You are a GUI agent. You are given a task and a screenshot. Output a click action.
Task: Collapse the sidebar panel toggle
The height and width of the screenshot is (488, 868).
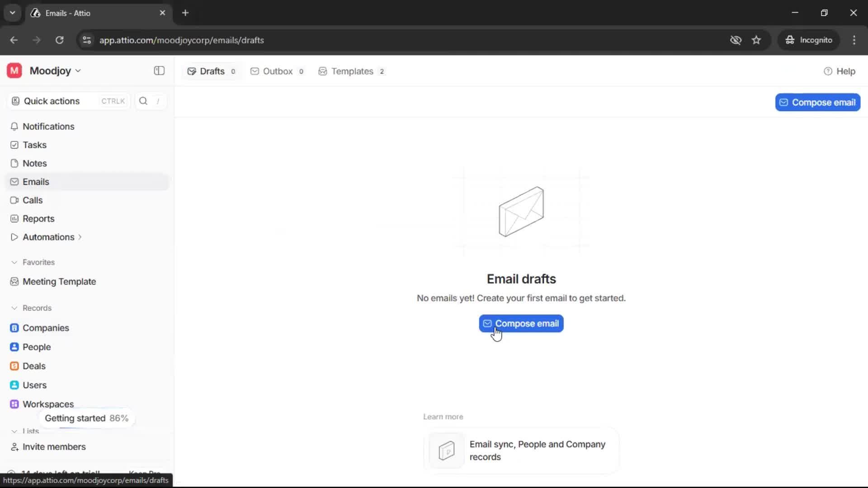coord(159,71)
